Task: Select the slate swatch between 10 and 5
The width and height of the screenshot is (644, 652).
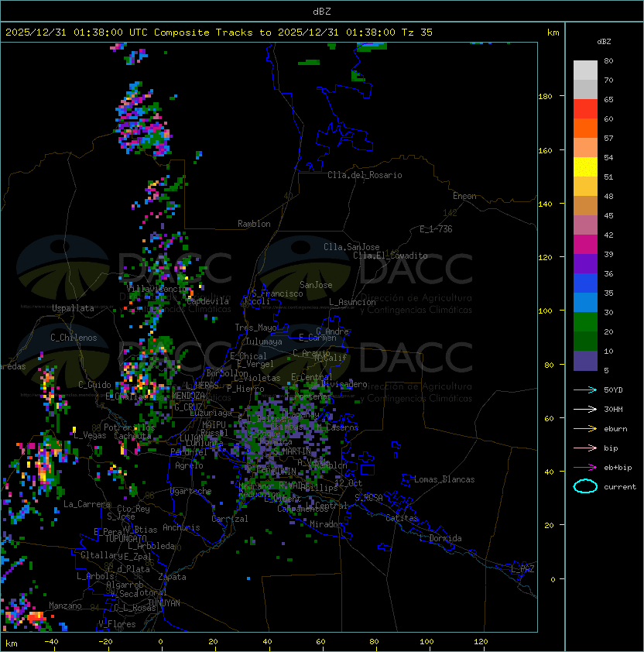Action: tap(585, 361)
